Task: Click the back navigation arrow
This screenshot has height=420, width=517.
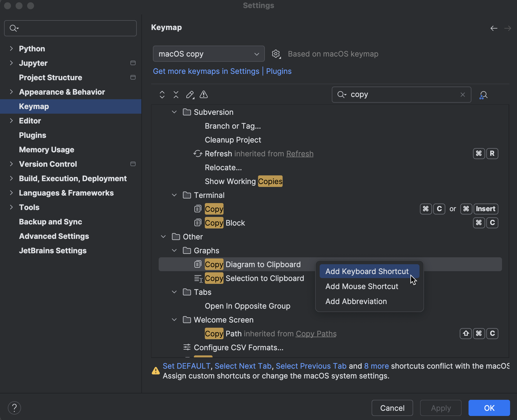Action: [x=494, y=28]
